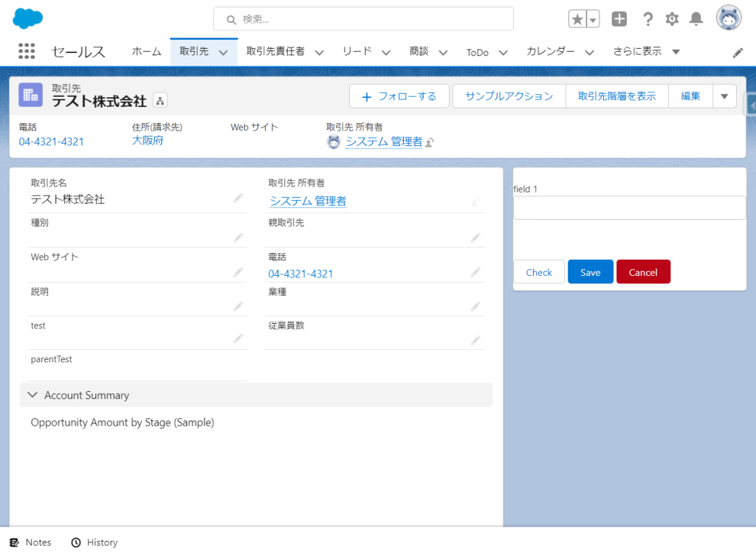Open the ToDo tab dropdown chevron

[x=503, y=52]
